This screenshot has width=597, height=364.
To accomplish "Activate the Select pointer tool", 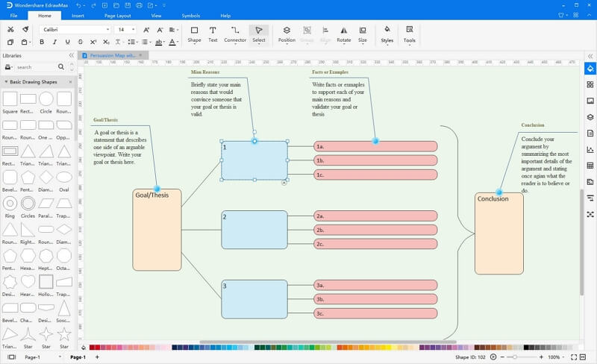I will point(258,34).
